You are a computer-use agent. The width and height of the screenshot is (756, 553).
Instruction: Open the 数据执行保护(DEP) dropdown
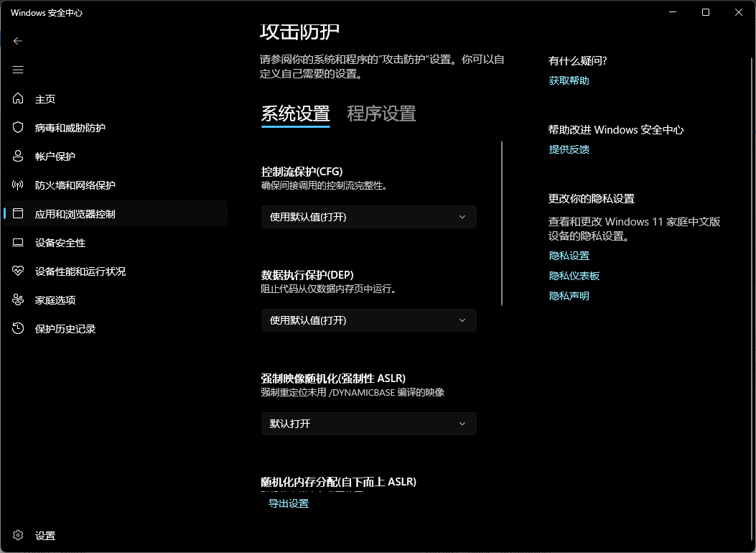coord(369,320)
